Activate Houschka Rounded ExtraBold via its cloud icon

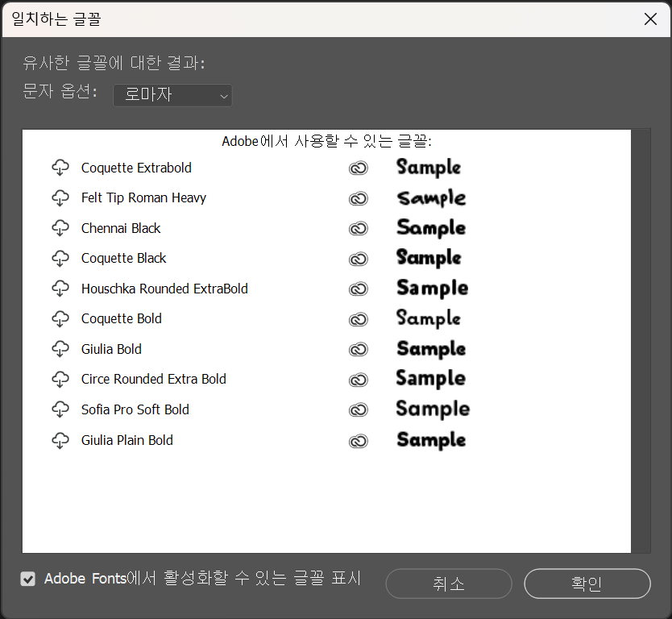pos(60,289)
